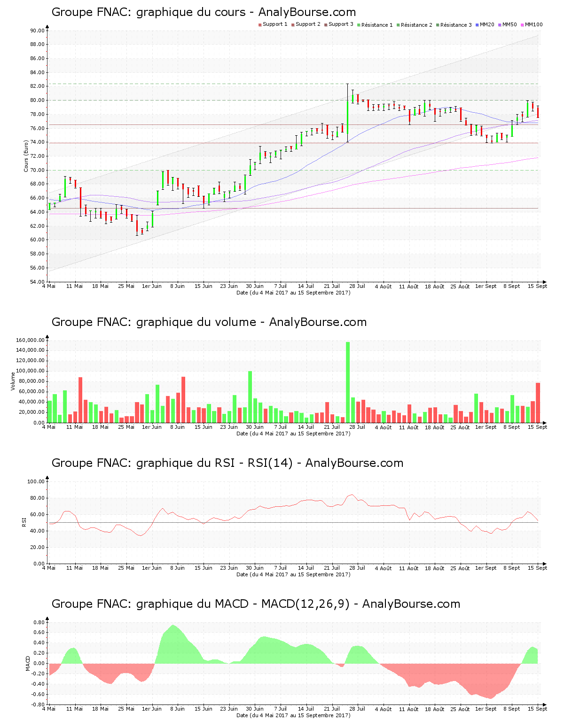564x728 pixels.
Task: Click the 54.00 tick on the price axis
Action: tap(37, 282)
